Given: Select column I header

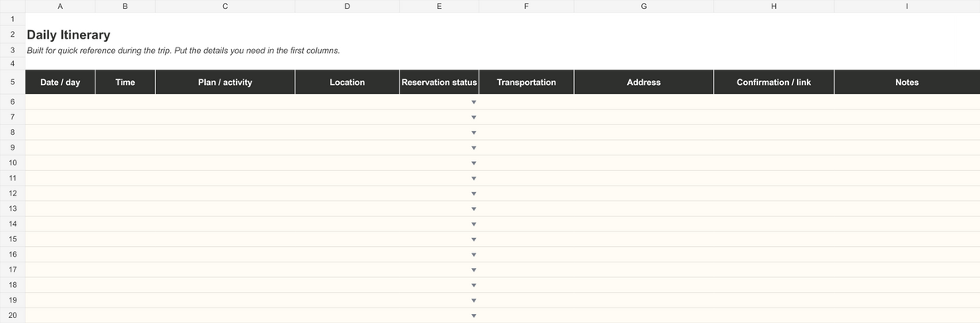Looking at the screenshot, I should (x=907, y=7).
